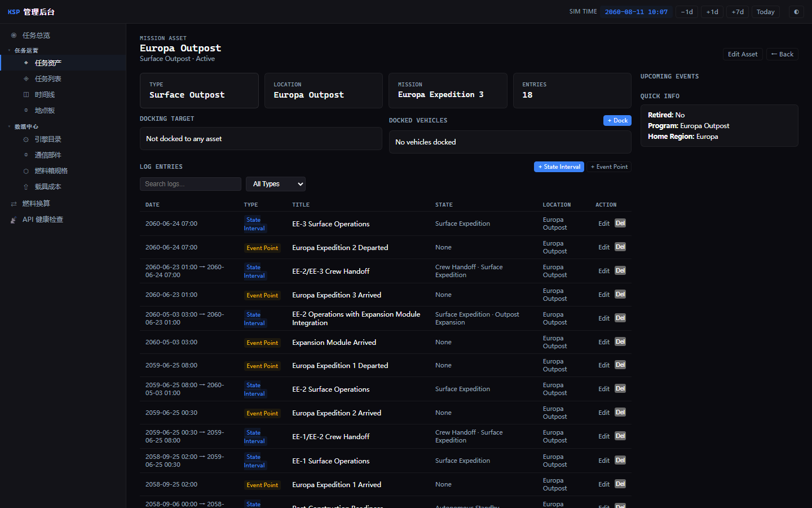
Task: Click the 地点板 sidebar icon
Action: tap(26, 111)
